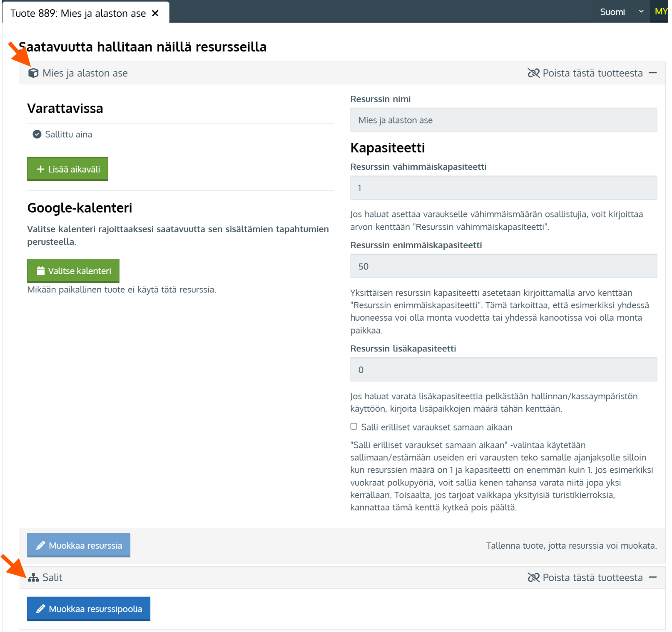Click Muokkaa resurssipoolia button
The height and width of the screenshot is (632, 672).
[x=89, y=609]
